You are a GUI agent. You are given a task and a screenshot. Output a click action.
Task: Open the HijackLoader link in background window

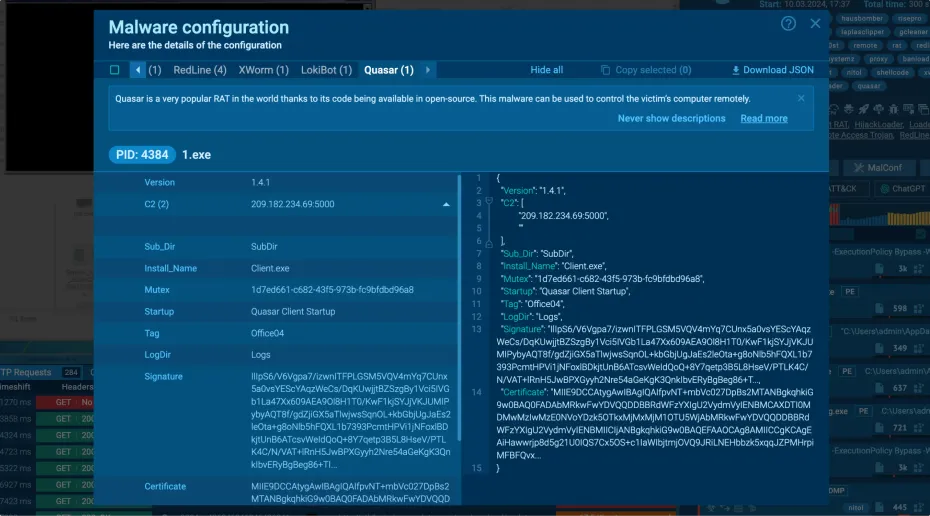(878, 125)
